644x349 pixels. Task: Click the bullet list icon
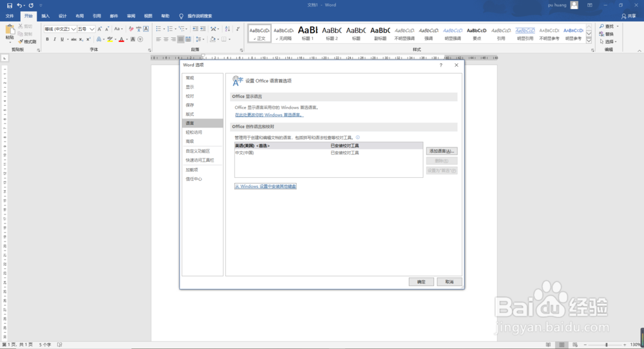click(x=158, y=29)
